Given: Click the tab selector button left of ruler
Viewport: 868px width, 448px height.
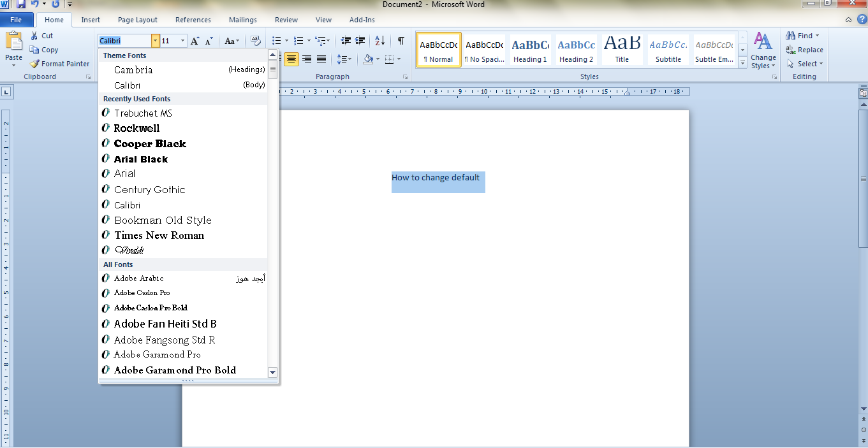Looking at the screenshot, I should (6, 92).
